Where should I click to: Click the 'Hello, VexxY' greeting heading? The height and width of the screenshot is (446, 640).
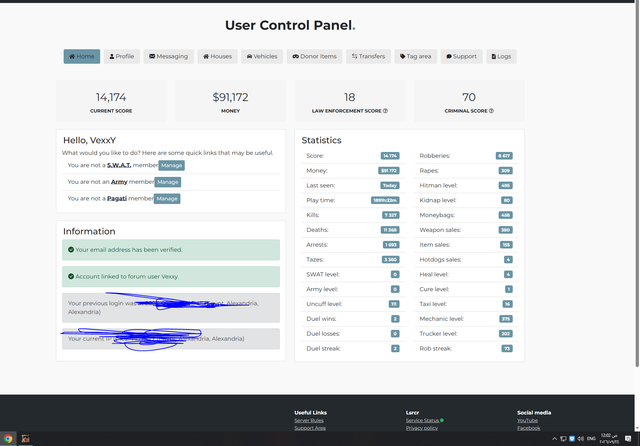(x=89, y=140)
